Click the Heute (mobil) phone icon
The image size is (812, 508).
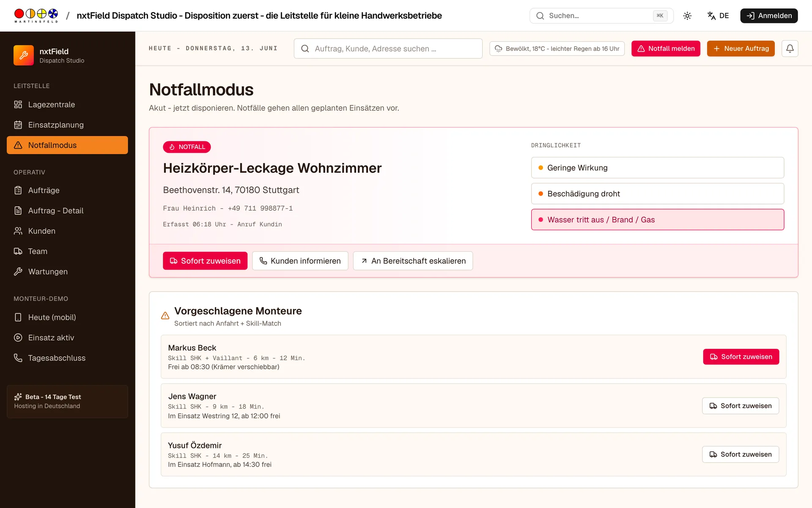(18, 317)
